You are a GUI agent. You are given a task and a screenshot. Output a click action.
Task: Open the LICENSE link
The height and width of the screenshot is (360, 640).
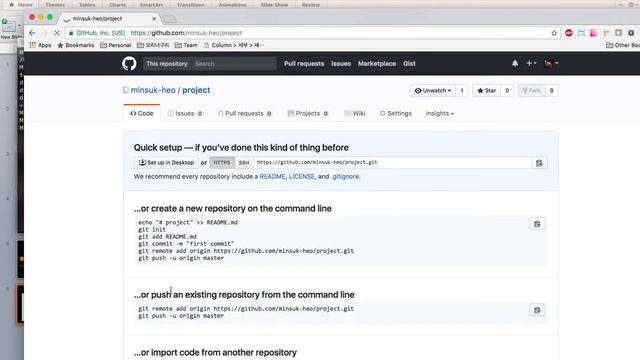[302, 176]
